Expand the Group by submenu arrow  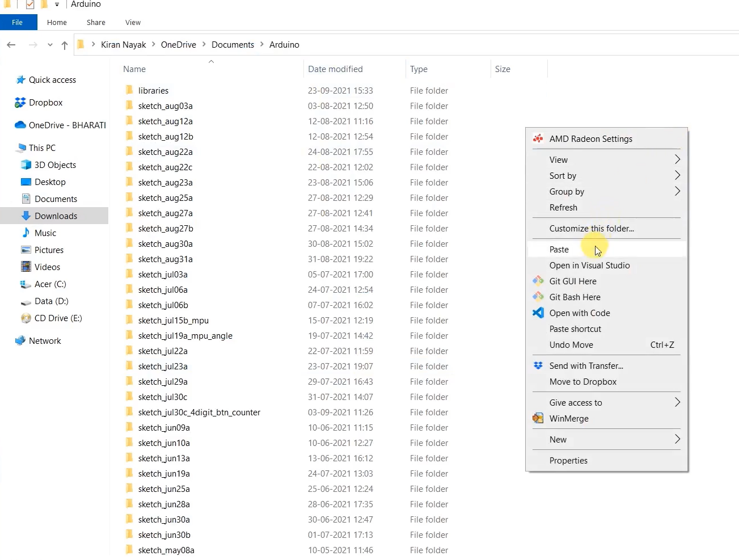[x=677, y=191]
